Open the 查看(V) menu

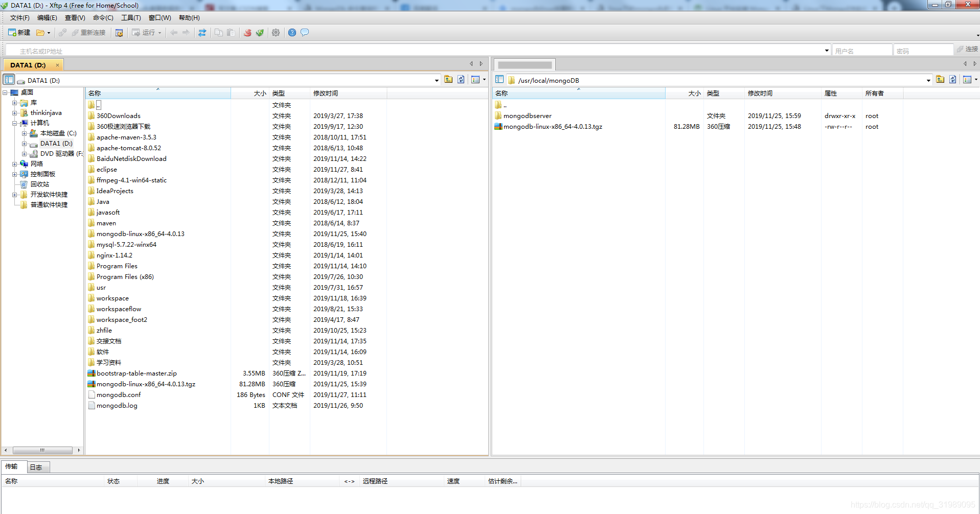coord(75,18)
